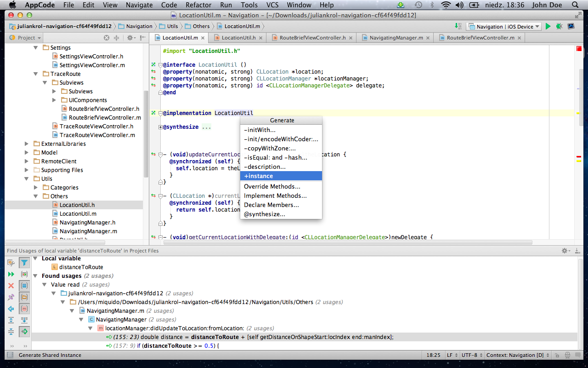
Task: Open Find panel gear settings at right
Action: click(566, 251)
